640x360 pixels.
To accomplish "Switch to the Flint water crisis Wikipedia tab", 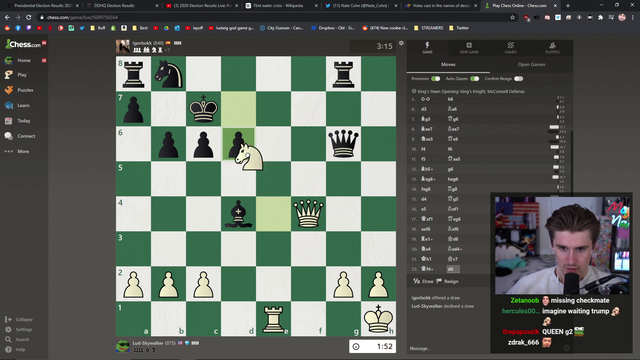I will [282, 6].
